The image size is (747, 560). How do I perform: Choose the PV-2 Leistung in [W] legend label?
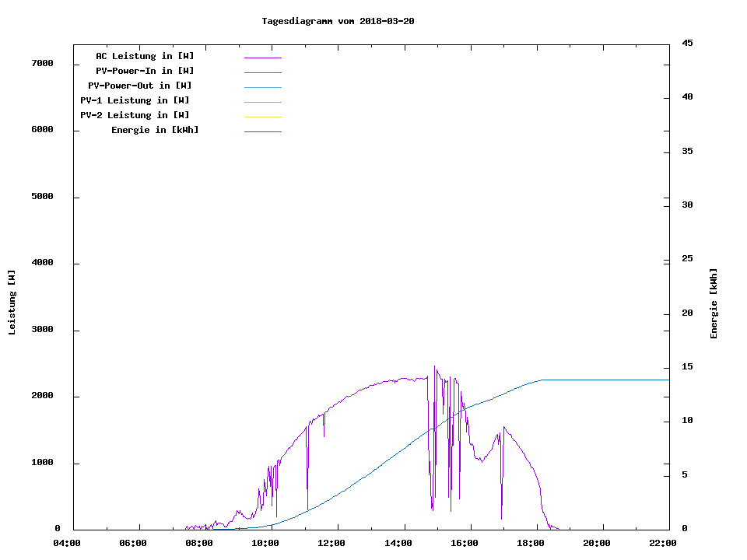(135, 115)
